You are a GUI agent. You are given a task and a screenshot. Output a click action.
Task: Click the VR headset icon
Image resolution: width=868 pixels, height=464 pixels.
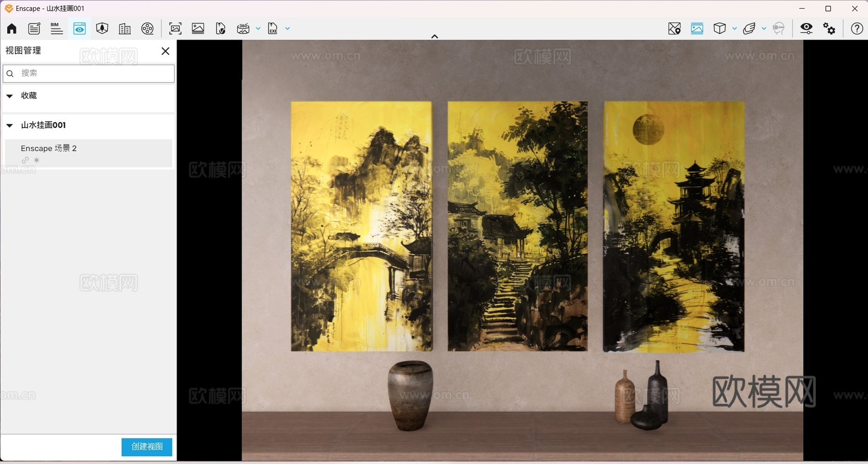click(778, 28)
